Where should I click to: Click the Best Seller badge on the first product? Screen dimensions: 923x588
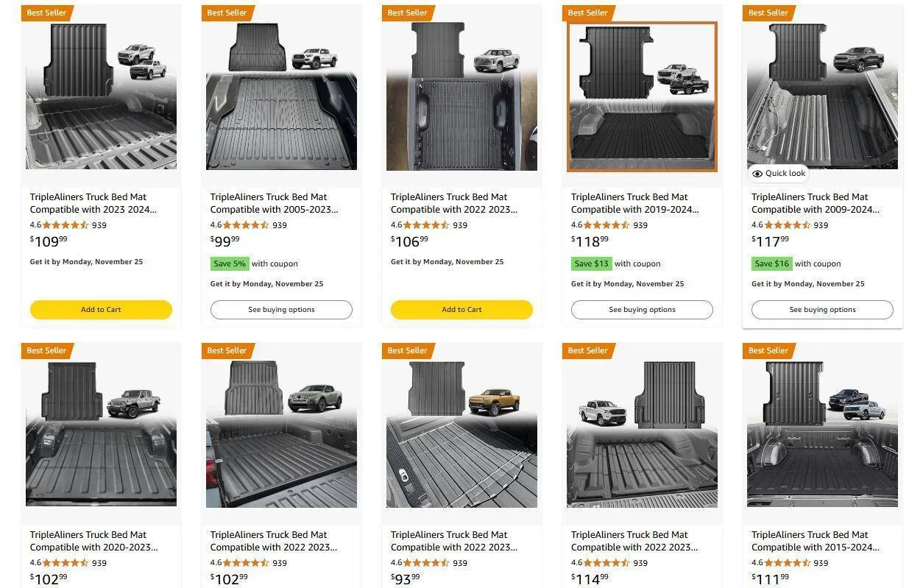pos(46,13)
